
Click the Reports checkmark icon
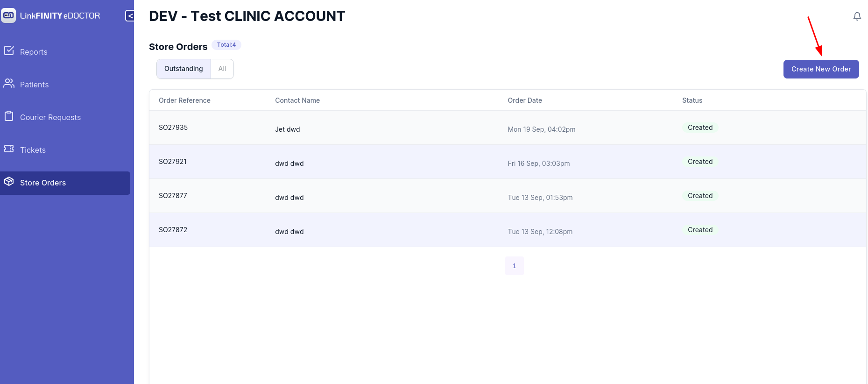click(x=9, y=50)
